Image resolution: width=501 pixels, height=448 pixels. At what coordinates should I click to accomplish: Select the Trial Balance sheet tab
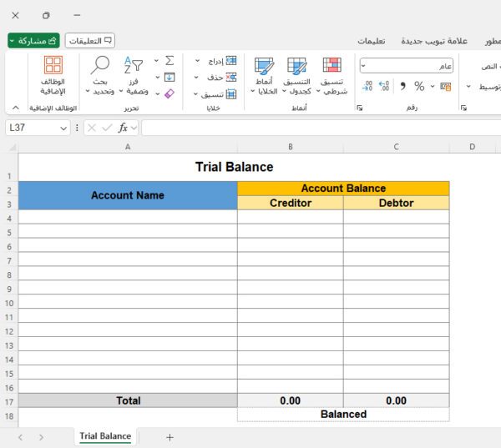click(x=105, y=436)
